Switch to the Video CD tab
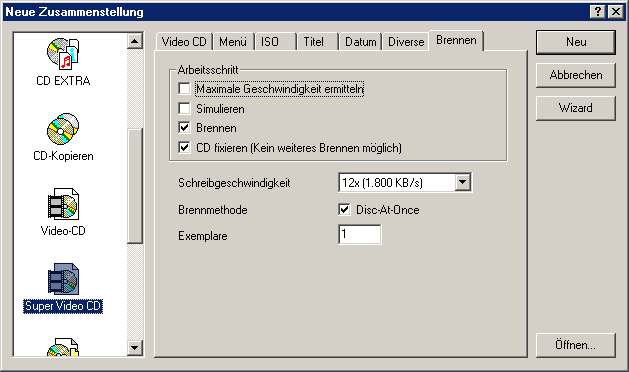Viewport: 629px width, 372px height. (184, 42)
